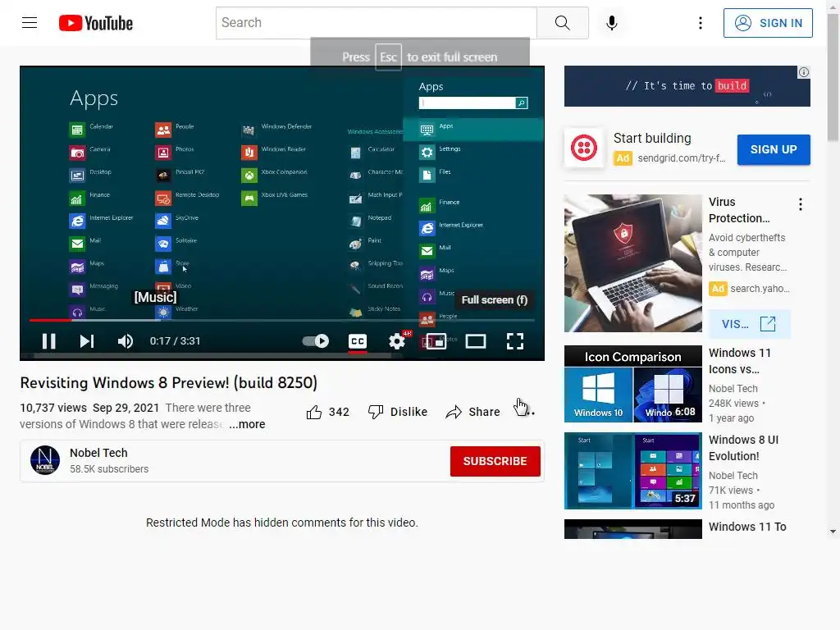Mute the video volume speaker icon
This screenshot has width=840, height=630.
point(126,341)
